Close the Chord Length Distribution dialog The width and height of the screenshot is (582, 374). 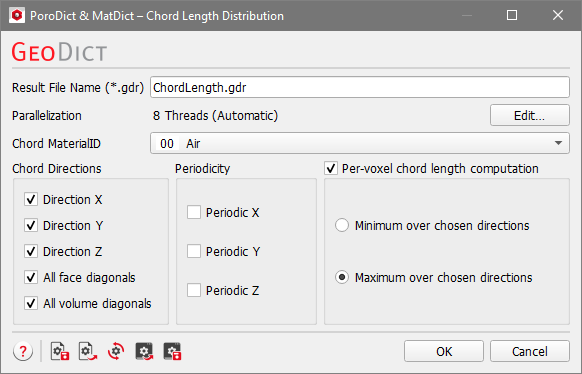[x=558, y=15]
